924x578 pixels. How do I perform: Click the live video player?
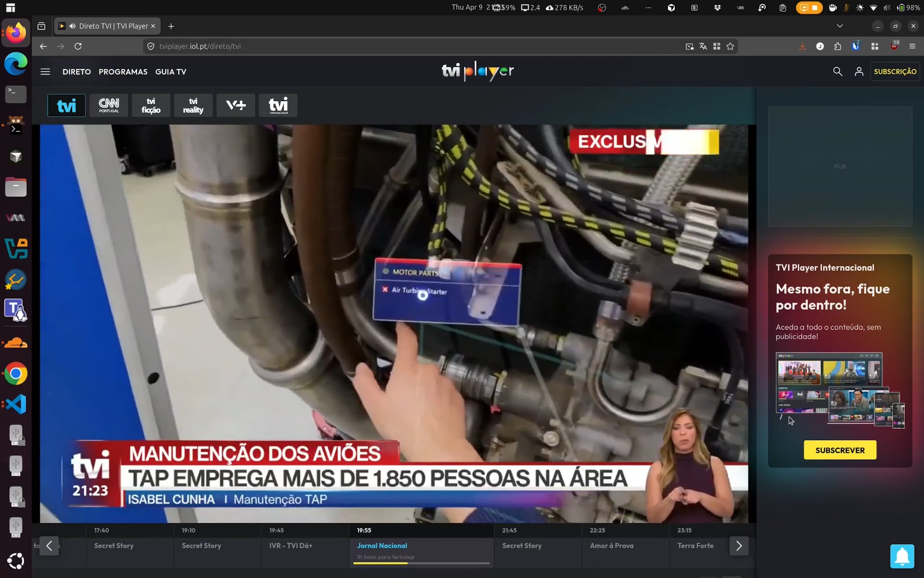point(394,324)
